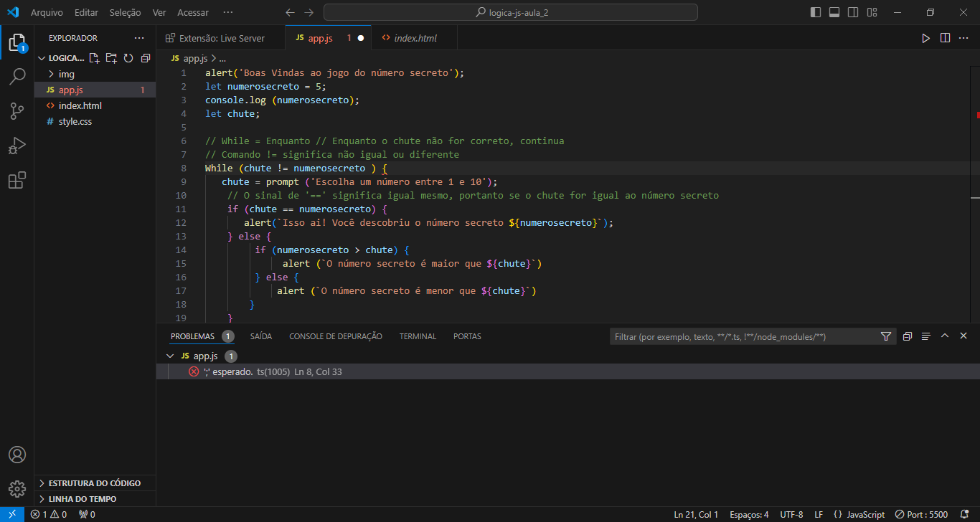Open style.css in Explorer tree
The height and width of the screenshot is (522, 980).
click(x=95, y=121)
